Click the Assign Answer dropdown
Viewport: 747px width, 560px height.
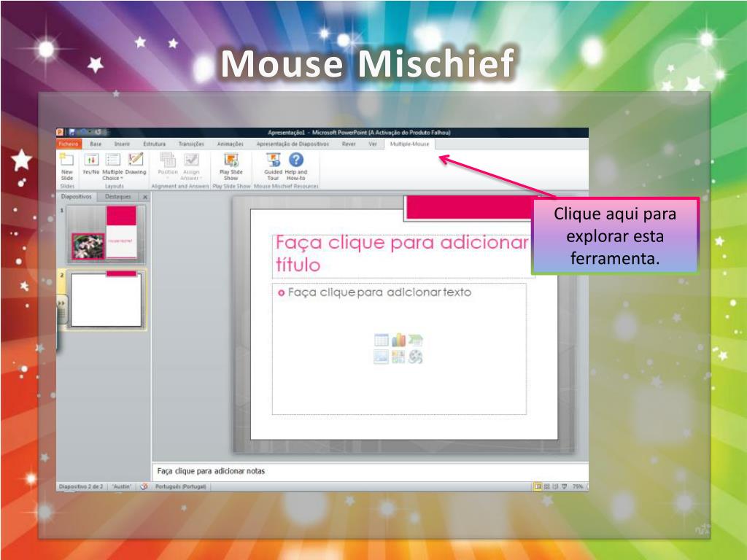[x=191, y=167]
